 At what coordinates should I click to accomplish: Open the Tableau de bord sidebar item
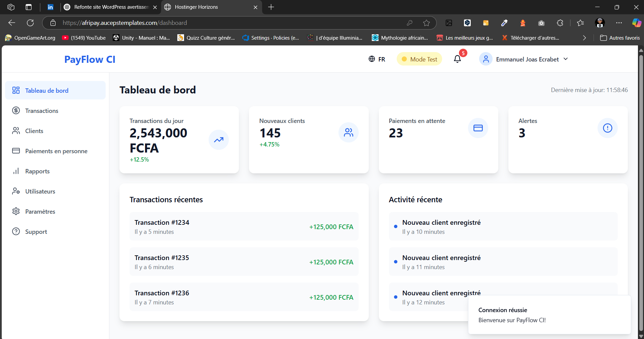tap(55, 90)
